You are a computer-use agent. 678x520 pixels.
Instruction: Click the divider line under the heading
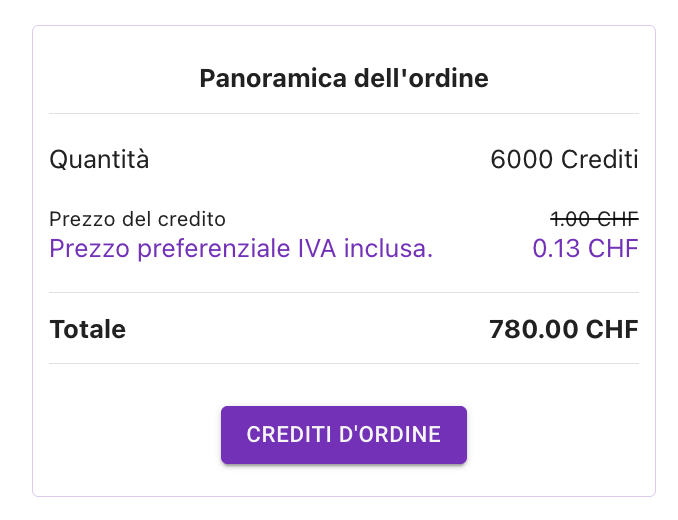tap(343, 113)
